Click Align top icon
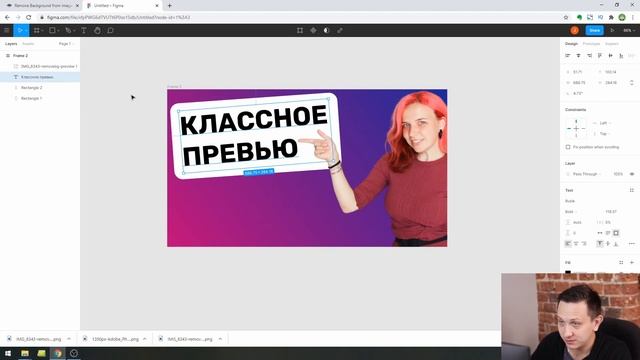The image size is (640, 360). (x=600, y=56)
